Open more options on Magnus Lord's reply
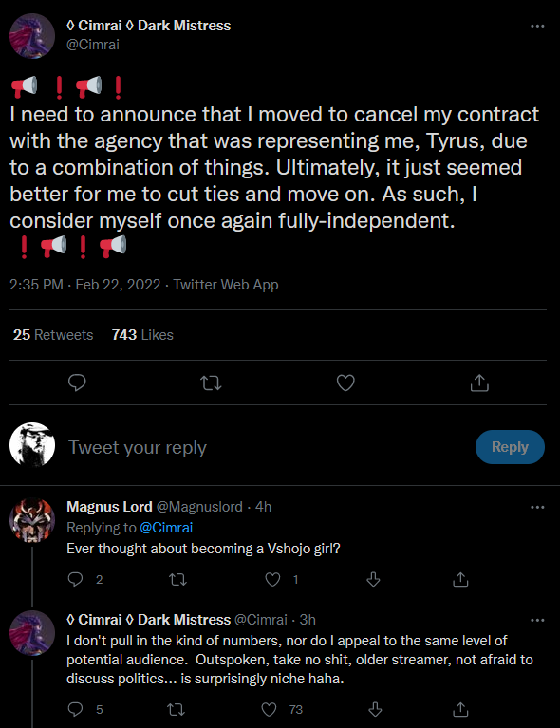 (x=537, y=507)
